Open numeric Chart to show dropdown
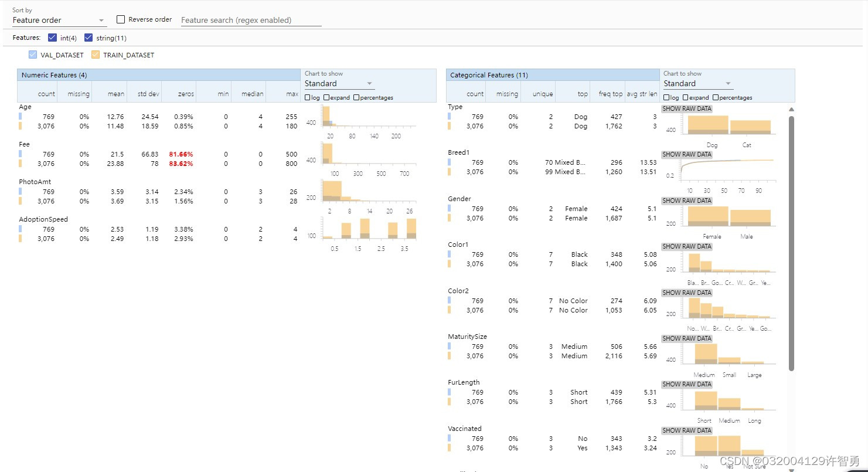This screenshot has height=472, width=868. coord(339,84)
